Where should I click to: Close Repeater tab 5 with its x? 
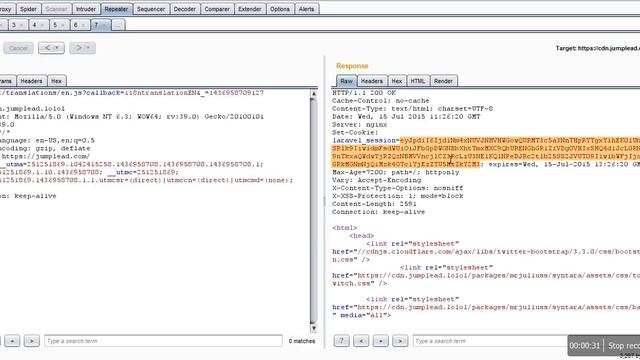point(63,26)
